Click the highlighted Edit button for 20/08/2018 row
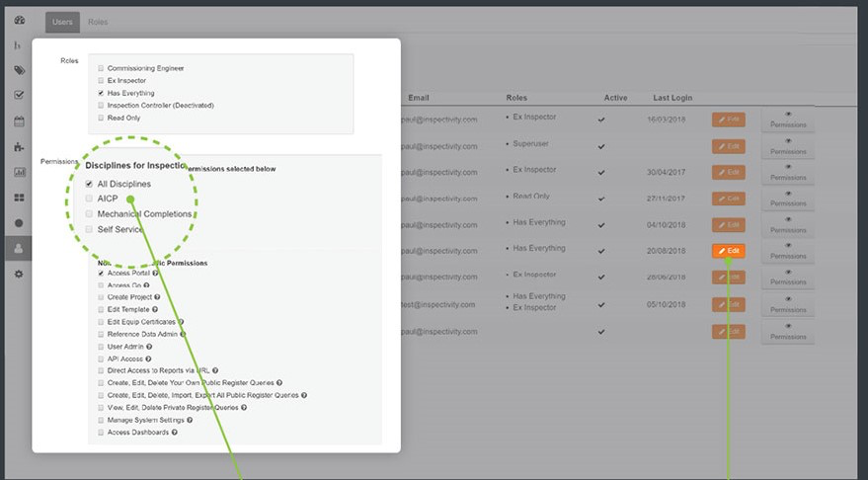Image resolution: width=868 pixels, height=480 pixels. point(729,251)
